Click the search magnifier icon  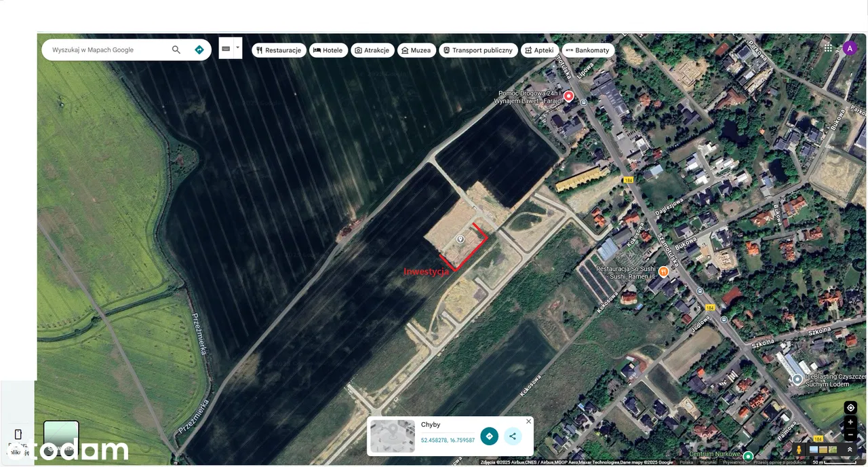point(176,50)
